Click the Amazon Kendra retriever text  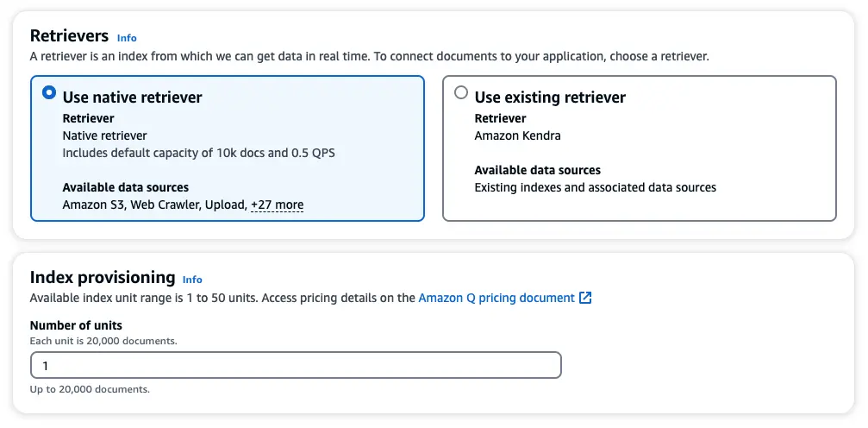coord(518,135)
